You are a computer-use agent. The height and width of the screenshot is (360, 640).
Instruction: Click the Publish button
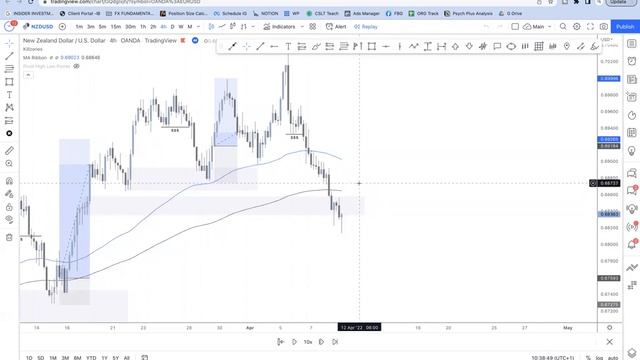pos(625,27)
